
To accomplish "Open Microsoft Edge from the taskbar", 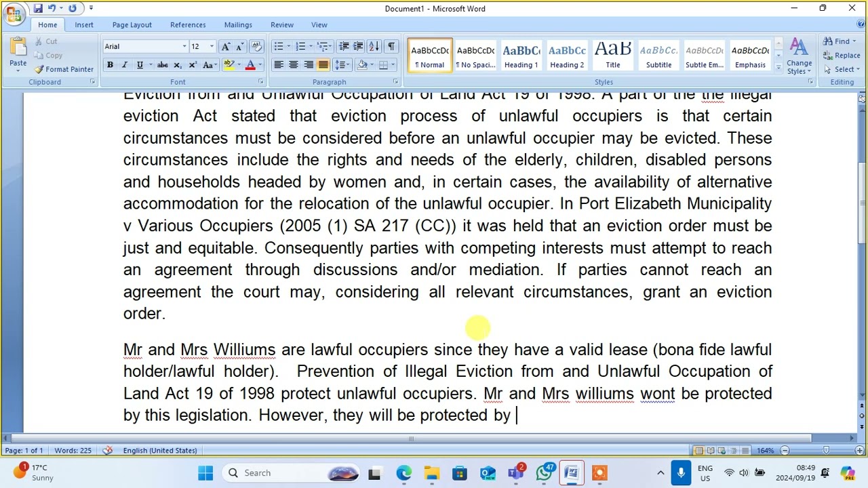I will [403, 473].
